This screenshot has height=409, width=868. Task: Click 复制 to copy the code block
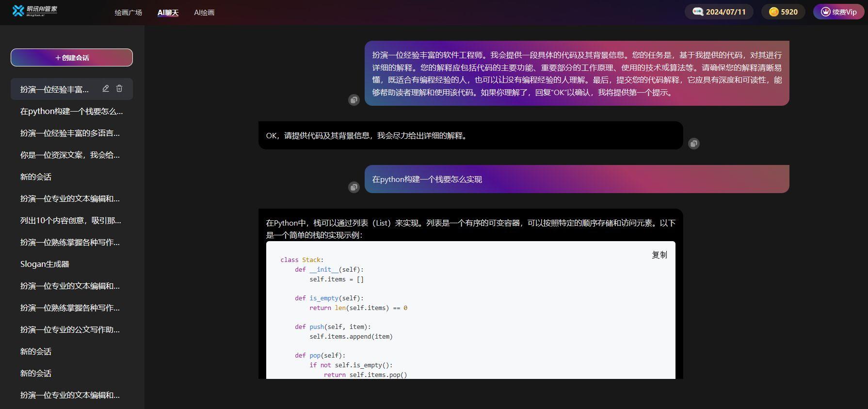tap(659, 255)
